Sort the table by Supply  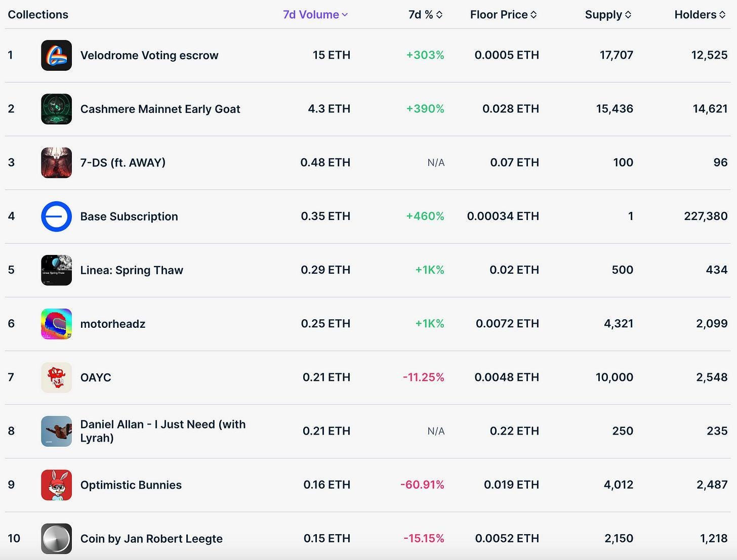coord(608,15)
